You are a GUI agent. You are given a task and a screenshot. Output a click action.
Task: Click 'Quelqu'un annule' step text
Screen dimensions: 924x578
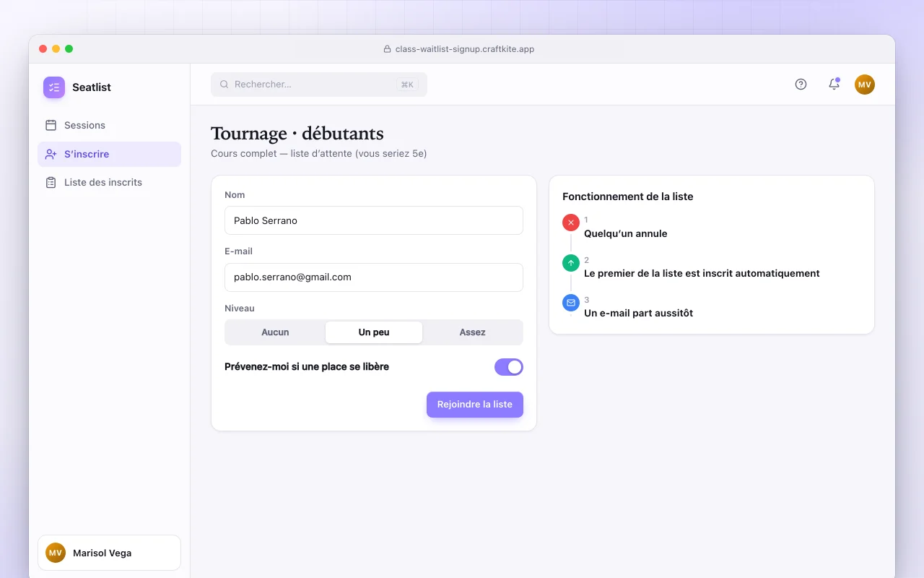(x=626, y=234)
